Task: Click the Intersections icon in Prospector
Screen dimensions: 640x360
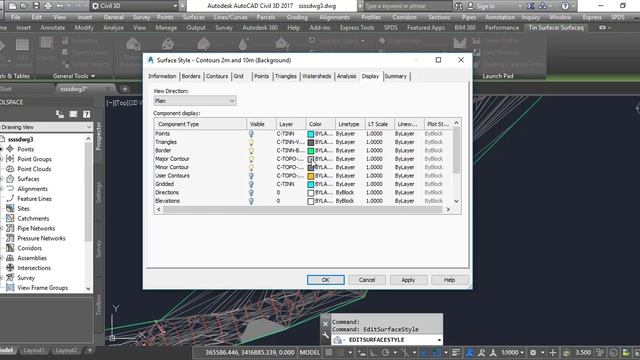Action: click(x=10, y=268)
